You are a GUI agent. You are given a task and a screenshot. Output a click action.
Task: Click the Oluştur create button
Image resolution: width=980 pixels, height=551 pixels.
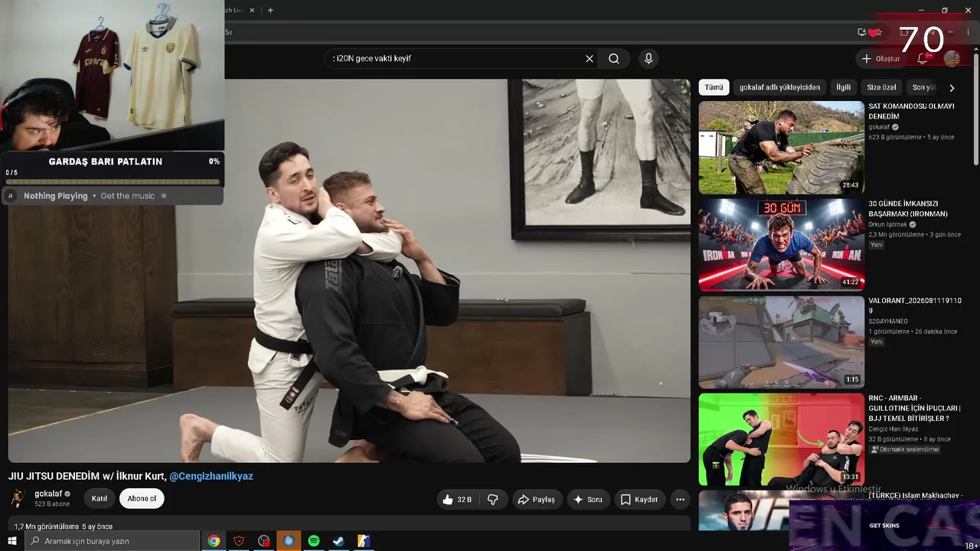point(881,59)
